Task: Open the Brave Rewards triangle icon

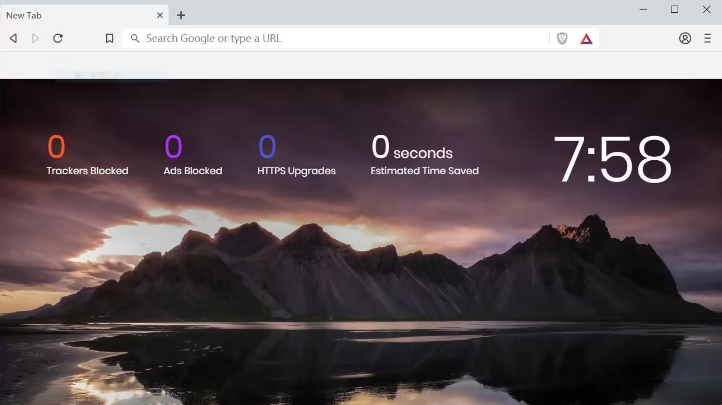Action: point(587,38)
